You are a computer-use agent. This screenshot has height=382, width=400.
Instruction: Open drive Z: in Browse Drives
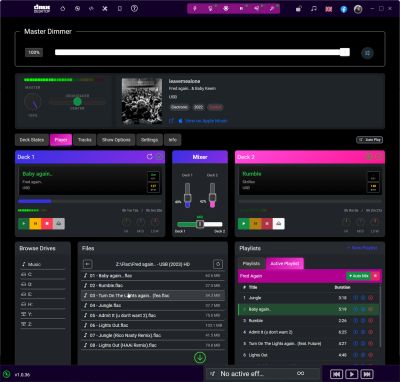tap(42, 324)
